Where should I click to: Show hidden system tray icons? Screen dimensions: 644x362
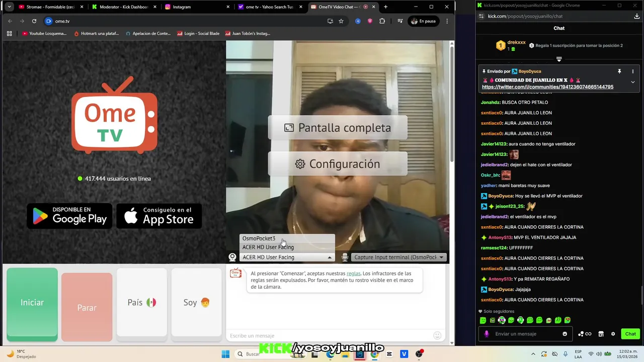[533, 354]
